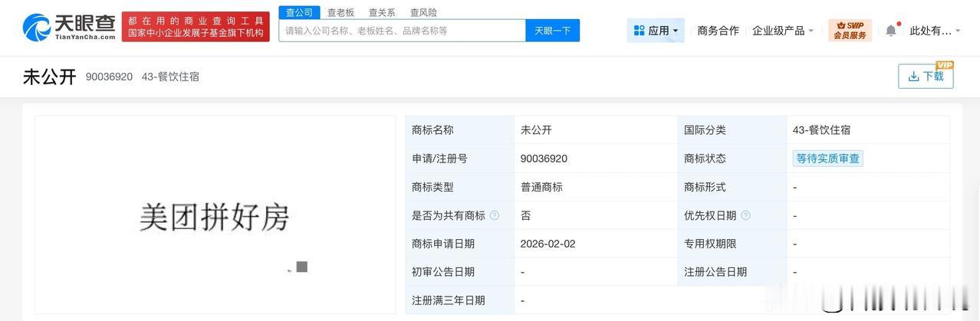Switch to the 查风险 tab

click(423, 12)
